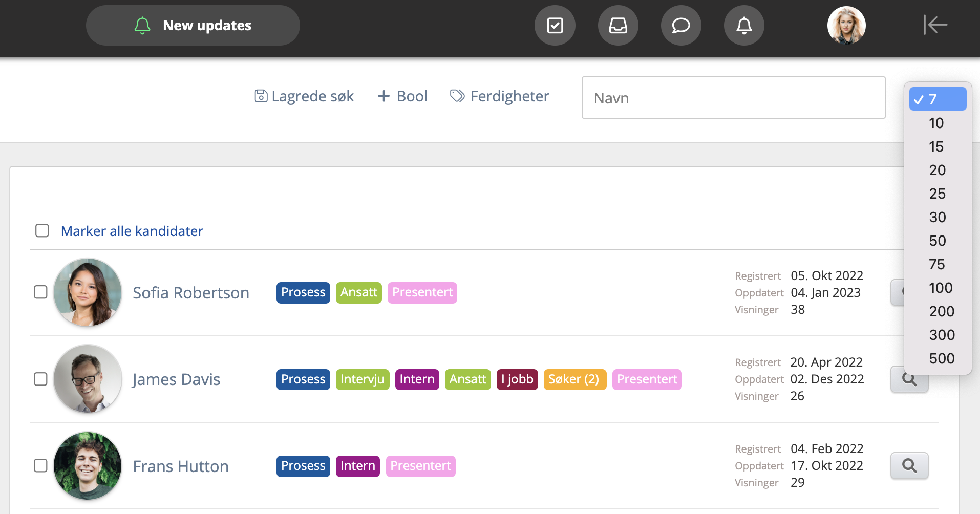Open the notifications bell icon
This screenshot has height=514, width=980.
click(x=744, y=26)
